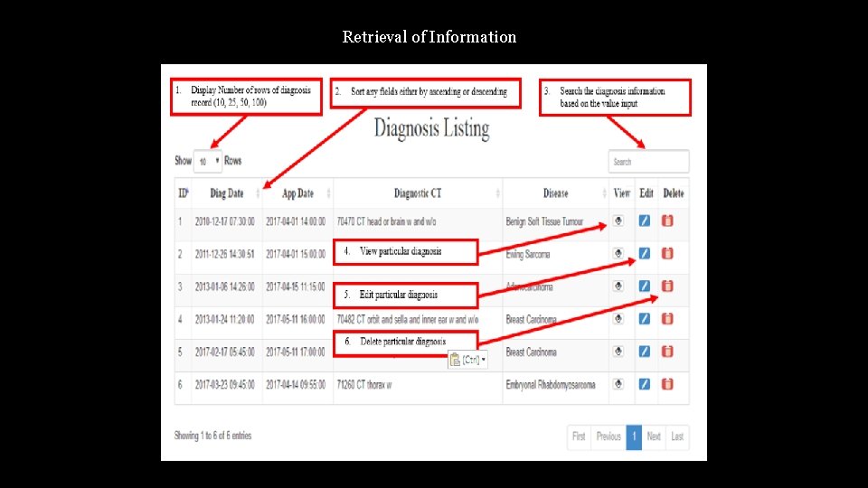Edit diagnosis in row ID 4
The image size is (868, 488).
(x=645, y=319)
